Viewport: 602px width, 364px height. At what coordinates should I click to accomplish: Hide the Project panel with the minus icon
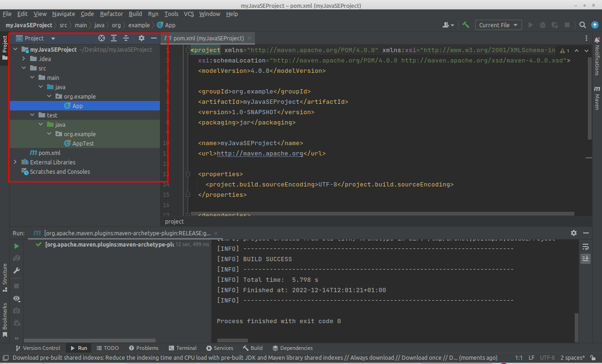[153, 38]
